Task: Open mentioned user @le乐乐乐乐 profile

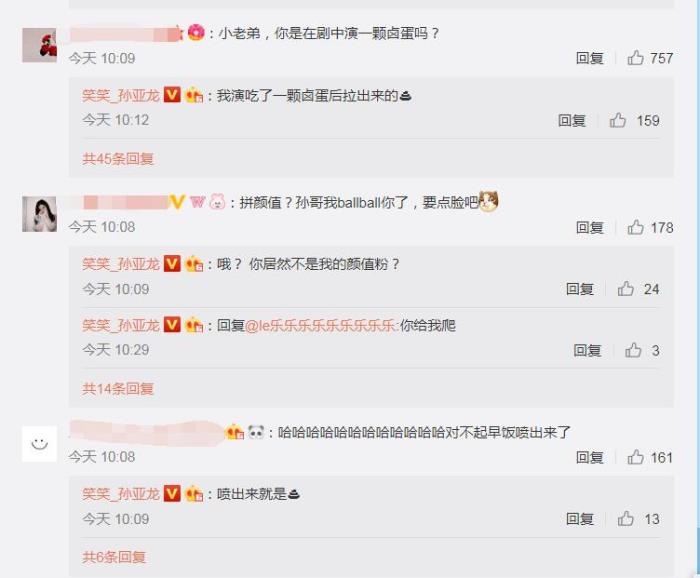Action: point(321,325)
